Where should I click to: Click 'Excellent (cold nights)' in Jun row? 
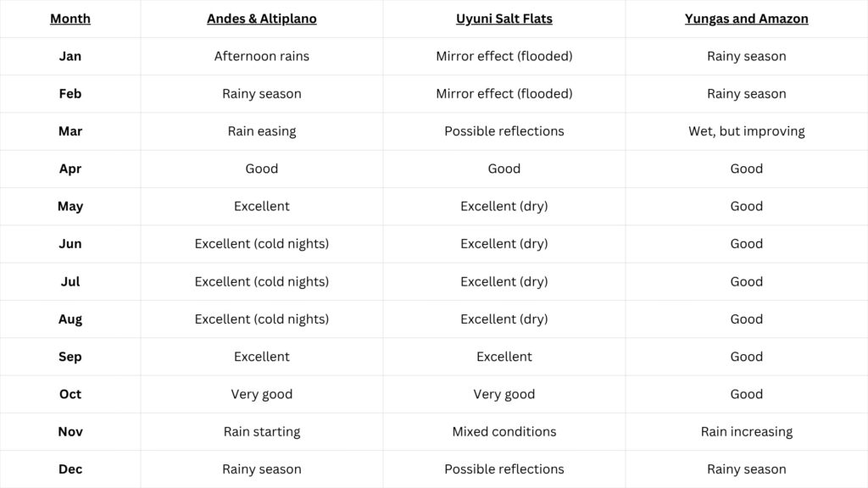point(262,244)
